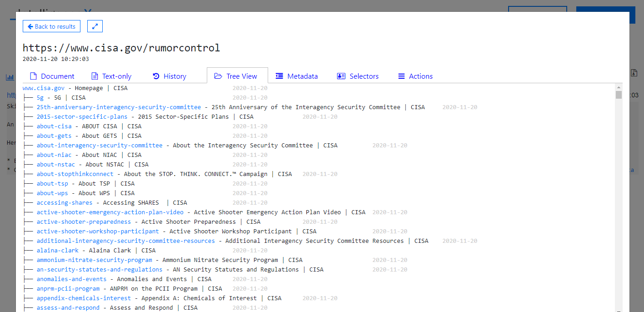Click the tree view scrollbar up arrow
The image size is (644, 312).
coord(619,87)
